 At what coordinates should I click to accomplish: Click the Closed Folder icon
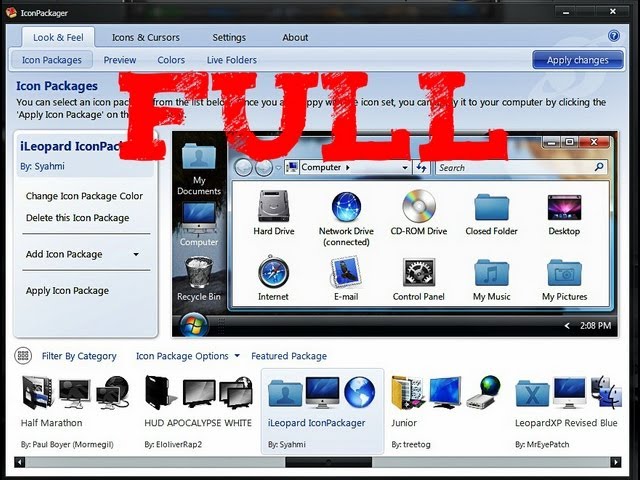[x=491, y=207]
